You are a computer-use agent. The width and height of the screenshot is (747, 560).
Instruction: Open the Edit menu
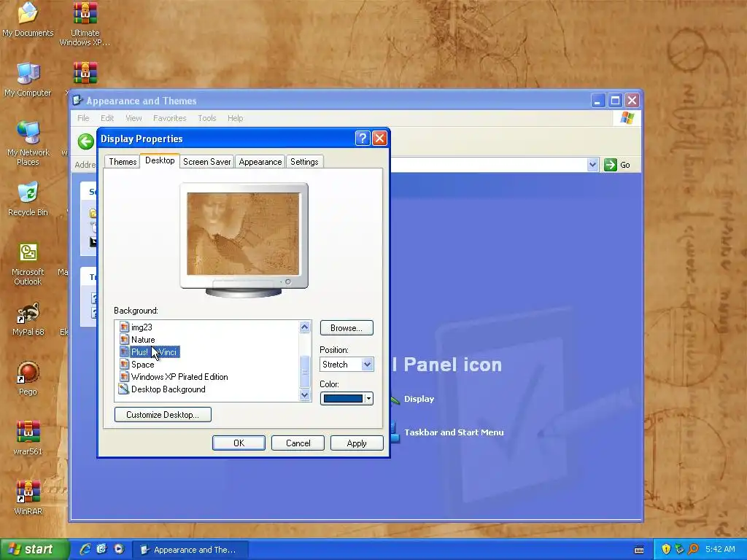click(107, 118)
